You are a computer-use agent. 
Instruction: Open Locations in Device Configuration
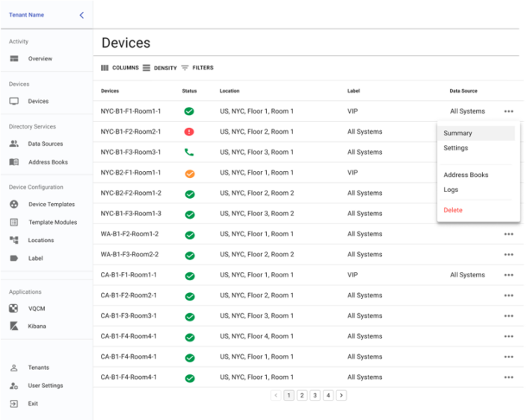click(x=40, y=241)
